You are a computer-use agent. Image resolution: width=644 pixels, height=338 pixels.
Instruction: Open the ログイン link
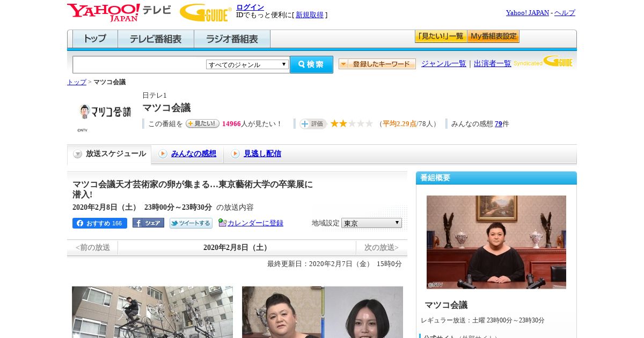pyautogui.click(x=250, y=7)
